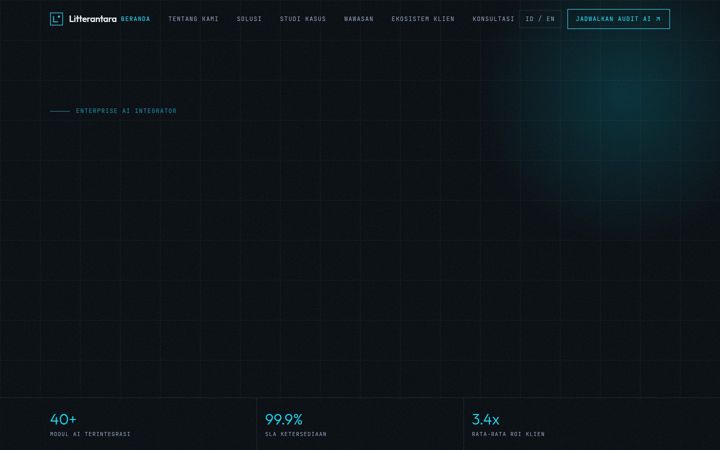The image size is (720, 450).
Task: Go to Tentang Kami page
Action: click(x=193, y=19)
